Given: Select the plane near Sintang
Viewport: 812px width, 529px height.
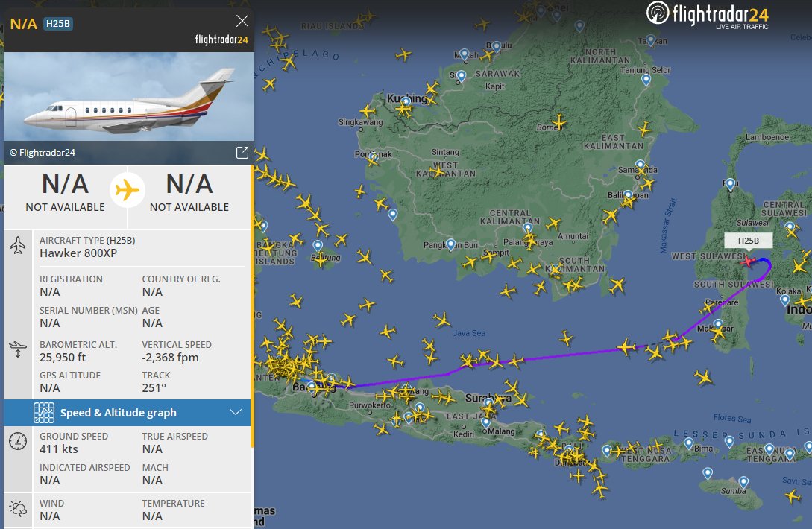Looking at the screenshot, I should click(438, 171).
